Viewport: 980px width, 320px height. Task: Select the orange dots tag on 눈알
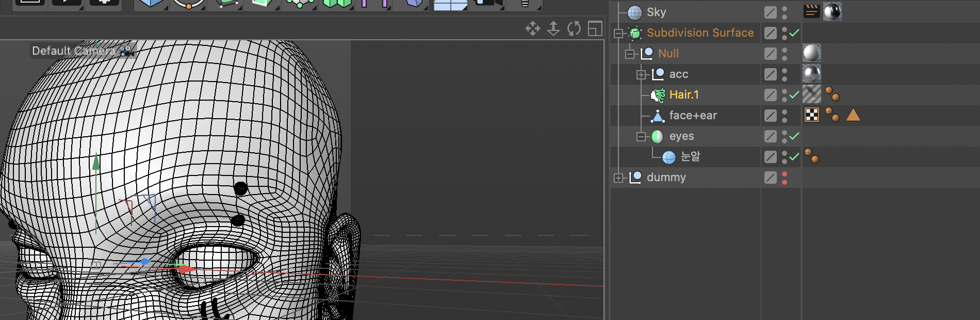812,156
